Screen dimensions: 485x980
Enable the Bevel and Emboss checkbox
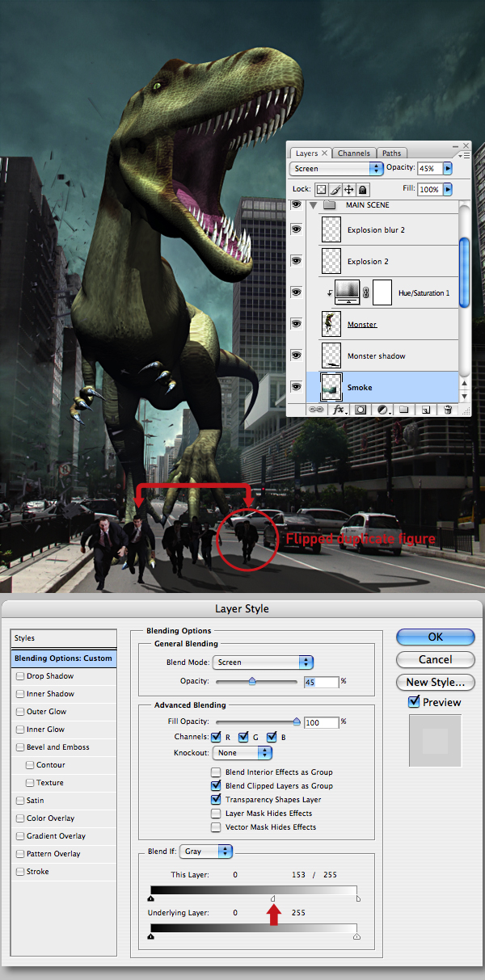coord(19,747)
